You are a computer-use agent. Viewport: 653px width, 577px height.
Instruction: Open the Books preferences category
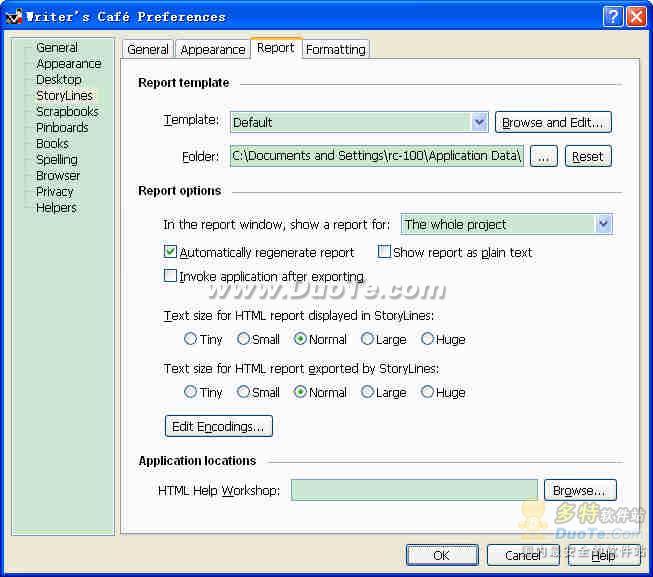[52, 144]
